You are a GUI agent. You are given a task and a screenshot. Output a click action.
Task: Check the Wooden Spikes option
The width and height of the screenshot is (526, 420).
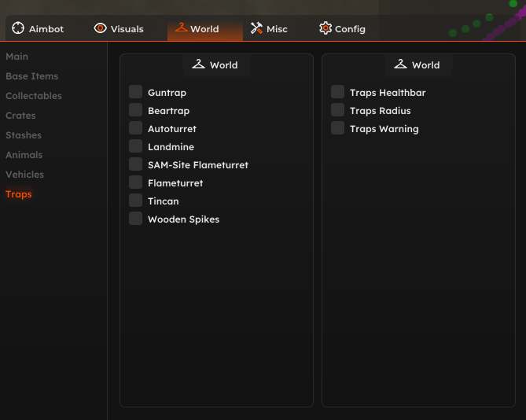(x=136, y=219)
